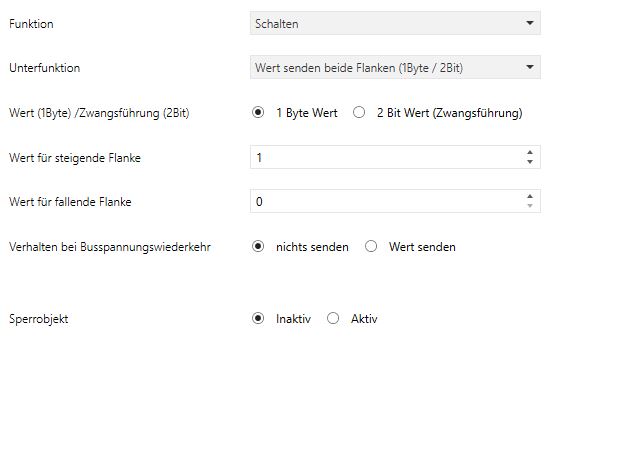Viewport: 628px width, 449px height.
Task: Click the Funktion parameter label
Action: (x=32, y=23)
